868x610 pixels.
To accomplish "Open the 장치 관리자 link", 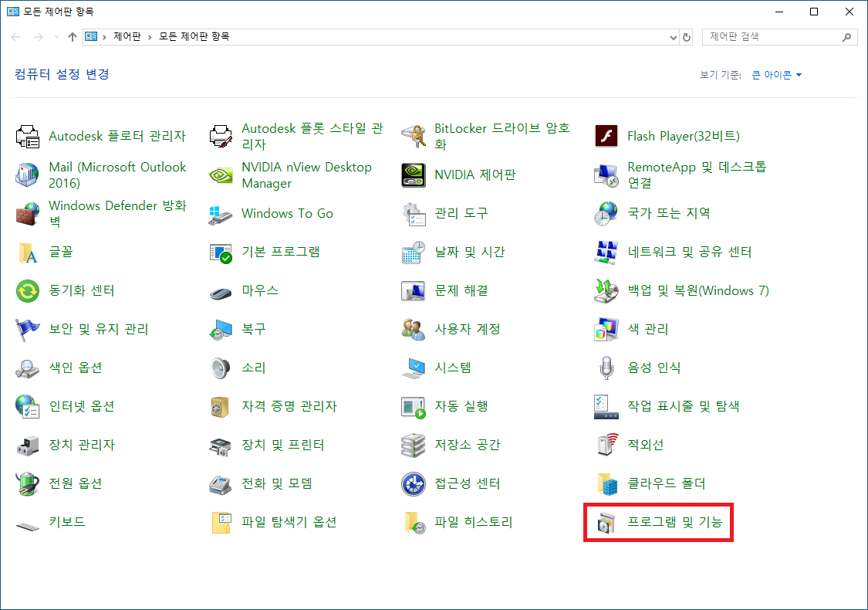I will pyautogui.click(x=81, y=445).
